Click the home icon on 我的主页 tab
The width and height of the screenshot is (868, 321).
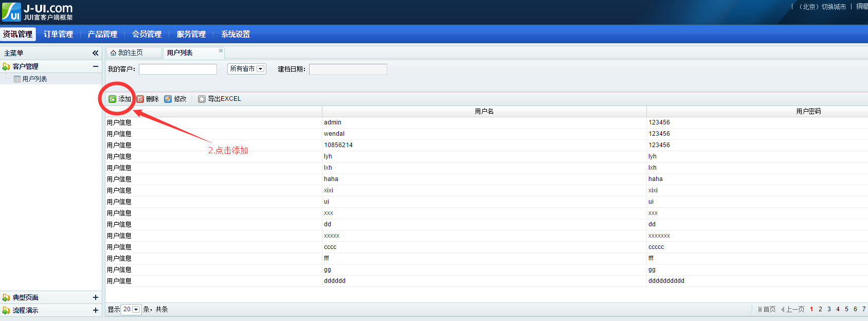click(113, 53)
